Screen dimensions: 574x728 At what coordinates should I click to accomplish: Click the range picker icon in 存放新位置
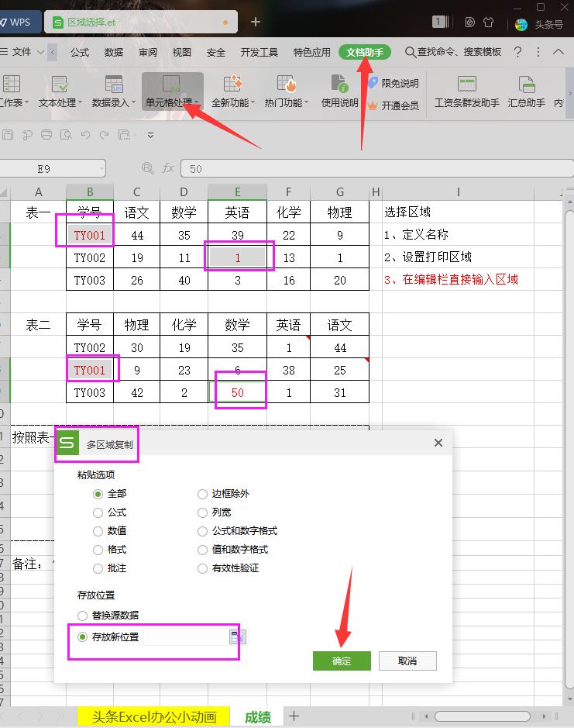[238, 637]
